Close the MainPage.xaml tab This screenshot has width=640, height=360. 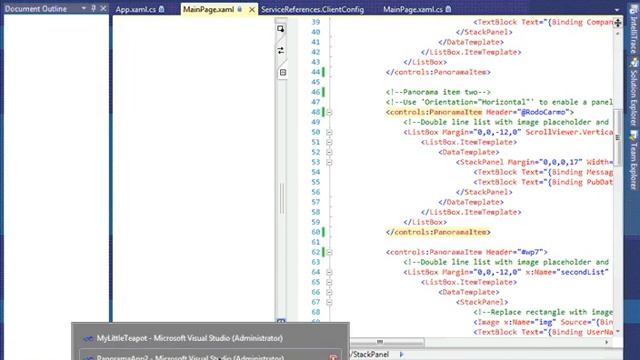click(x=252, y=9)
